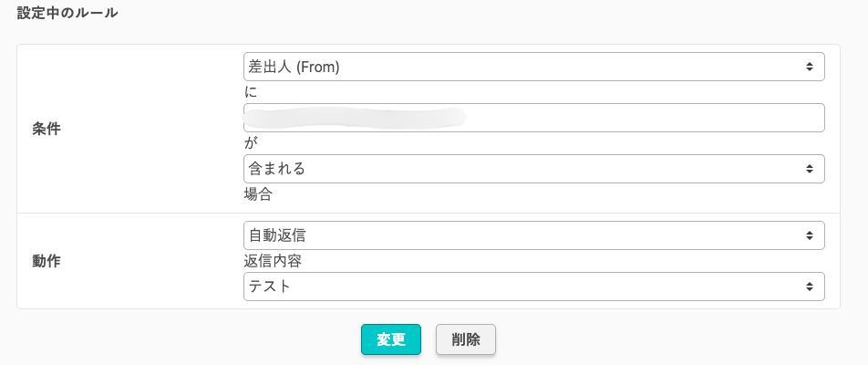
Task: Click the 条件 row label
Action: point(46,129)
